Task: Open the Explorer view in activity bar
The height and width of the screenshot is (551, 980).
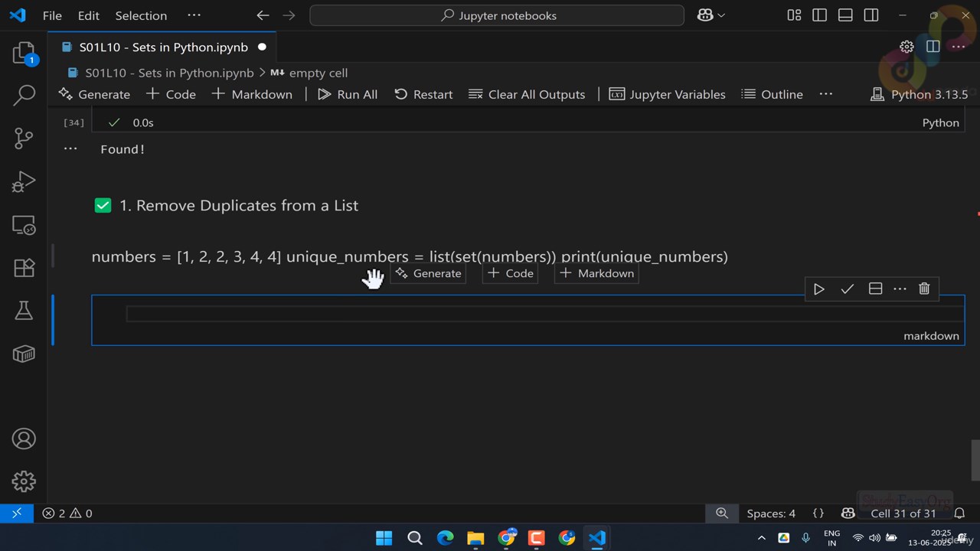Action: click(24, 53)
